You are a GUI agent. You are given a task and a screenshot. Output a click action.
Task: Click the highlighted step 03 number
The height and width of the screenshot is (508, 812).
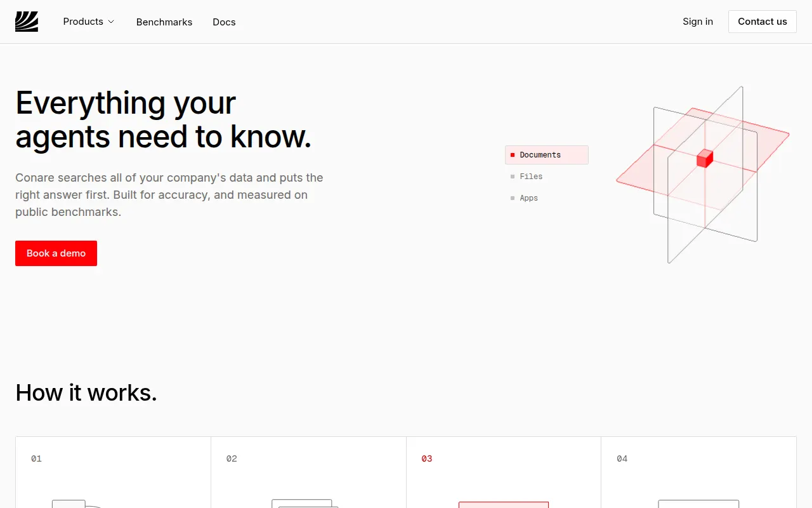pyautogui.click(x=427, y=458)
